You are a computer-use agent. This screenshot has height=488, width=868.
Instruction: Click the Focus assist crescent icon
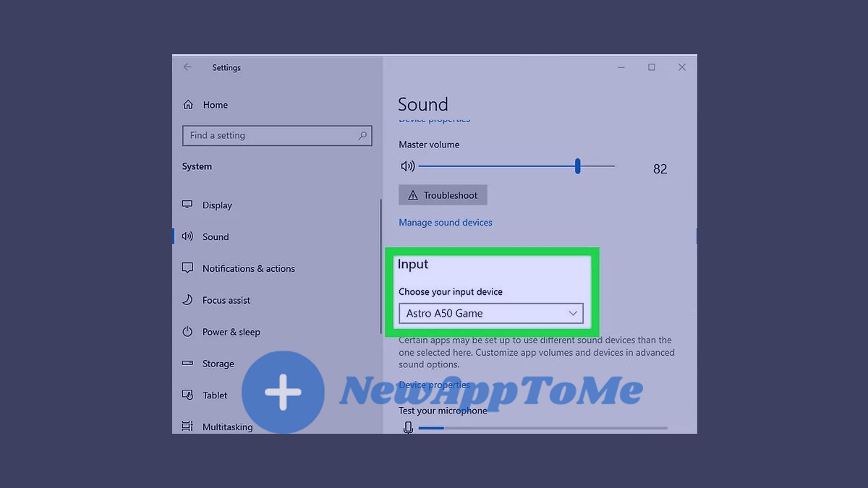click(x=188, y=300)
